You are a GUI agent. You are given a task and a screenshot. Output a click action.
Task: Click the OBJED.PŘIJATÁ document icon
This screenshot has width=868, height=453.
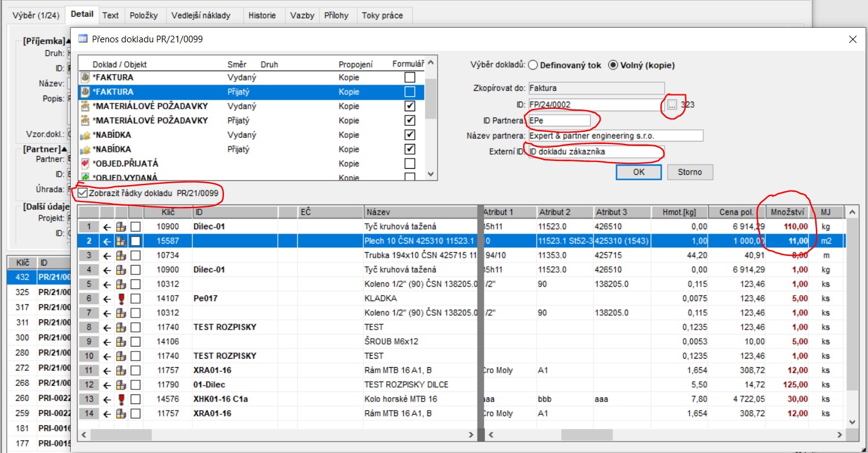pyautogui.click(x=85, y=163)
